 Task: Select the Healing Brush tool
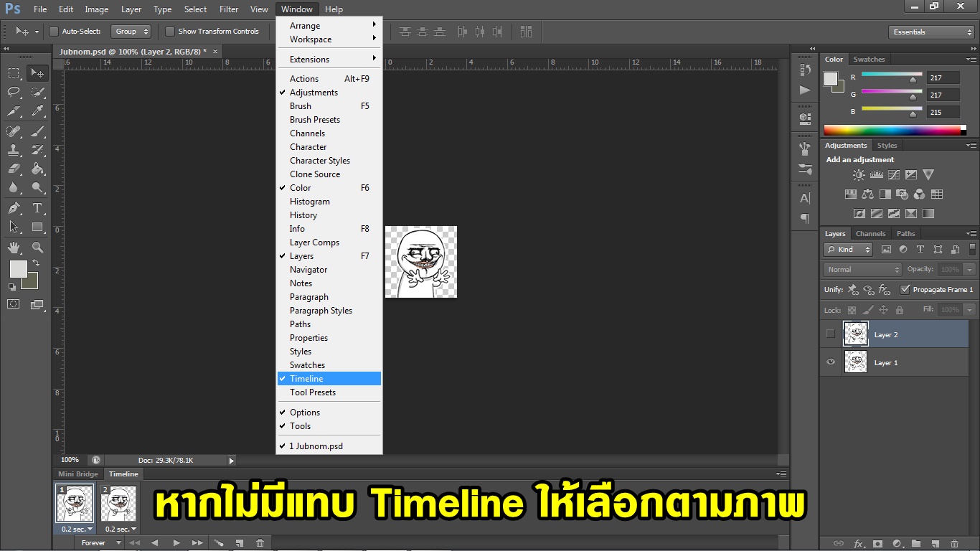[14, 131]
